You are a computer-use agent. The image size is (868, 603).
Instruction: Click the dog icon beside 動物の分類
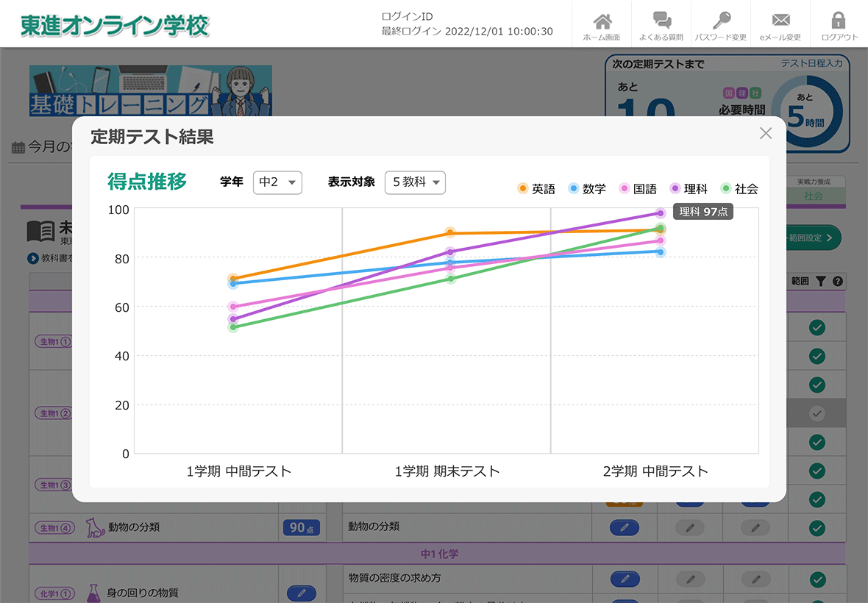[x=95, y=528]
